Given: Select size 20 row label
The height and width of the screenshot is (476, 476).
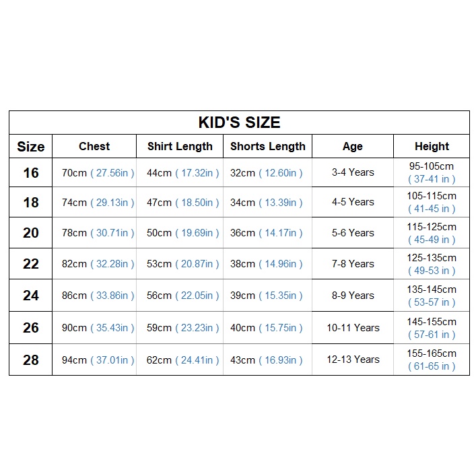Looking at the screenshot, I should [x=31, y=233].
